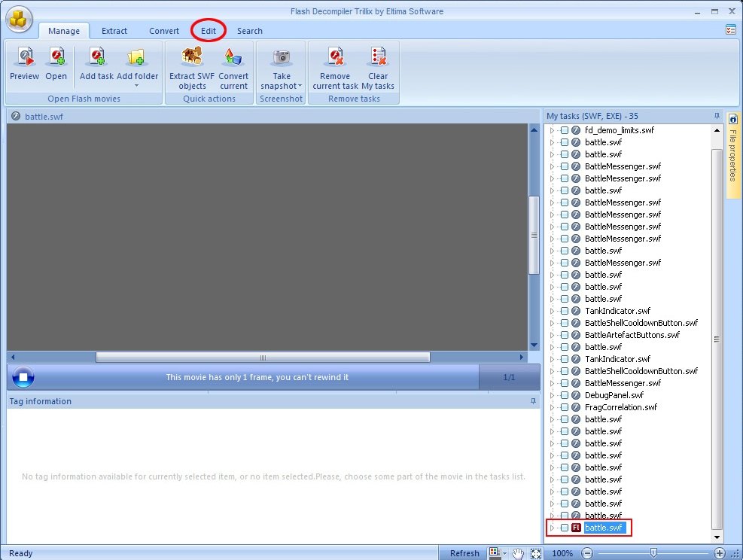Image resolution: width=743 pixels, height=560 pixels.
Task: Click the Flash icon beside BattleArtefactButtons.swf
Action: (576, 334)
